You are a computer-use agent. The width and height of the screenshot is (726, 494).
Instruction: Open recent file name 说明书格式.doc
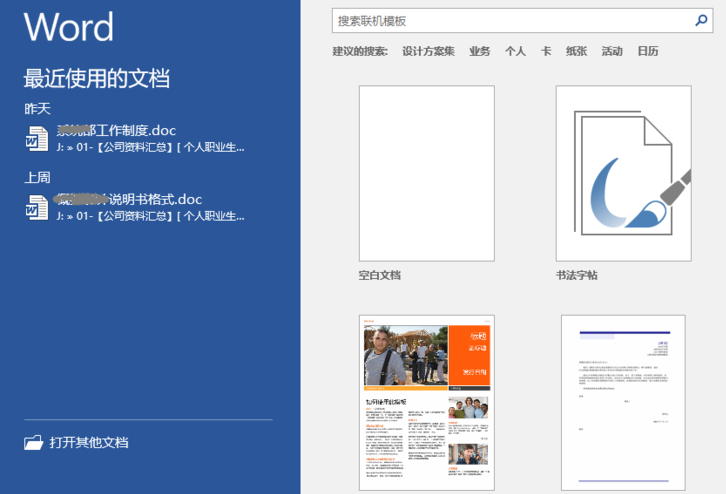tap(130, 198)
